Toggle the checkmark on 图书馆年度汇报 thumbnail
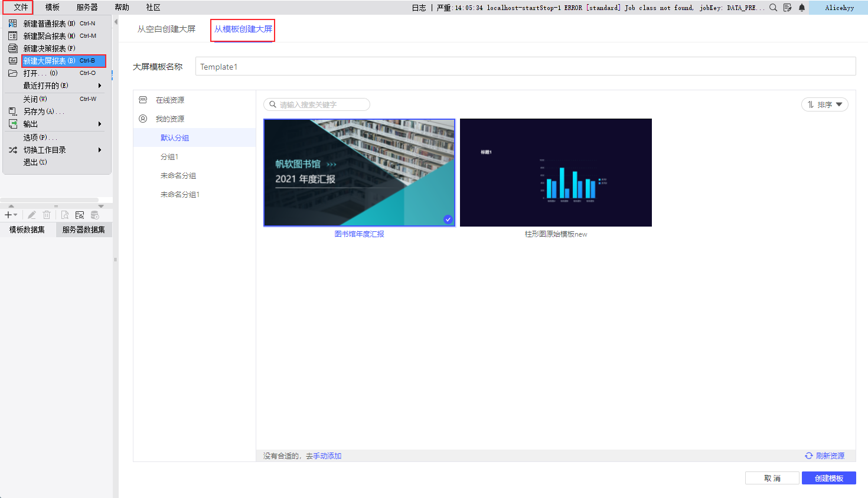The width and height of the screenshot is (868, 498). click(448, 219)
